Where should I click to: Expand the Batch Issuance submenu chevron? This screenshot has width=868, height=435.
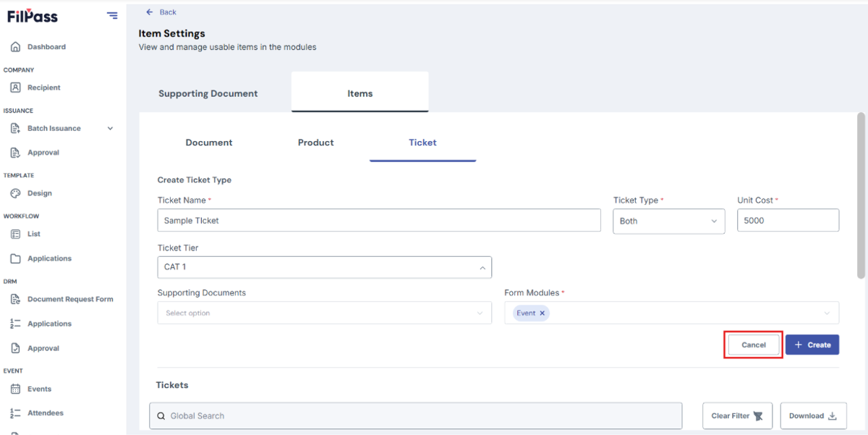tap(111, 128)
